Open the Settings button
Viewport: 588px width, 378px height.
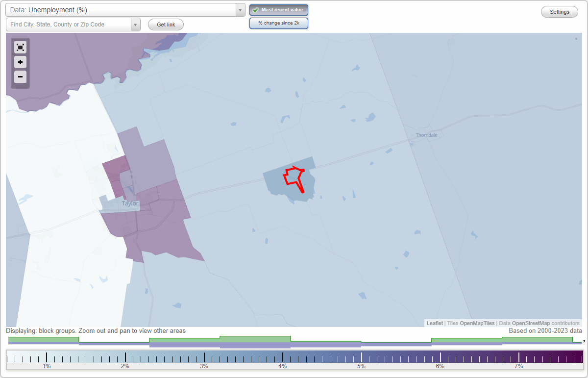[x=560, y=12]
